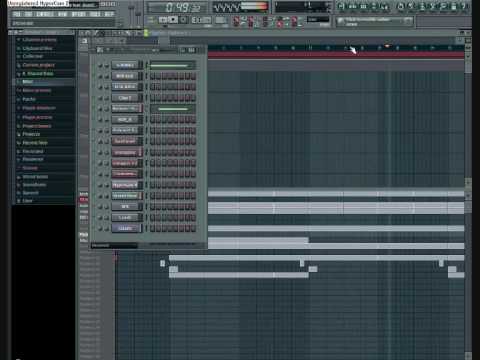
Task: Click the SFX channel button
Action: [x=125, y=207]
